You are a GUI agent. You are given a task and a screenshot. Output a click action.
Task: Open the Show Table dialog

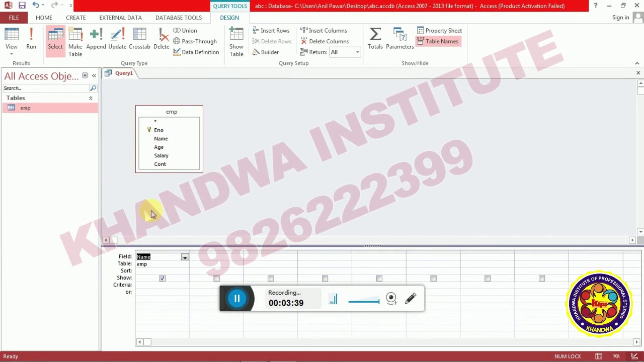click(x=236, y=42)
